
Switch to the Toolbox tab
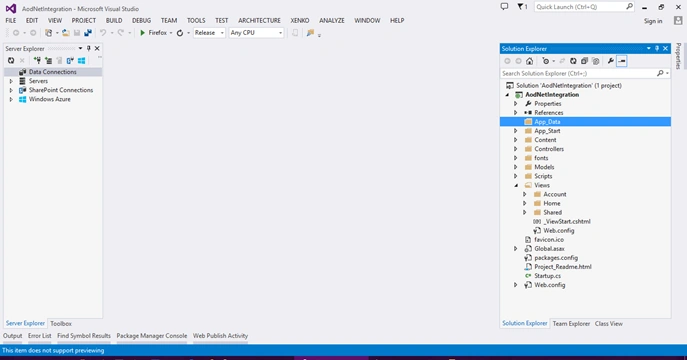coord(61,324)
